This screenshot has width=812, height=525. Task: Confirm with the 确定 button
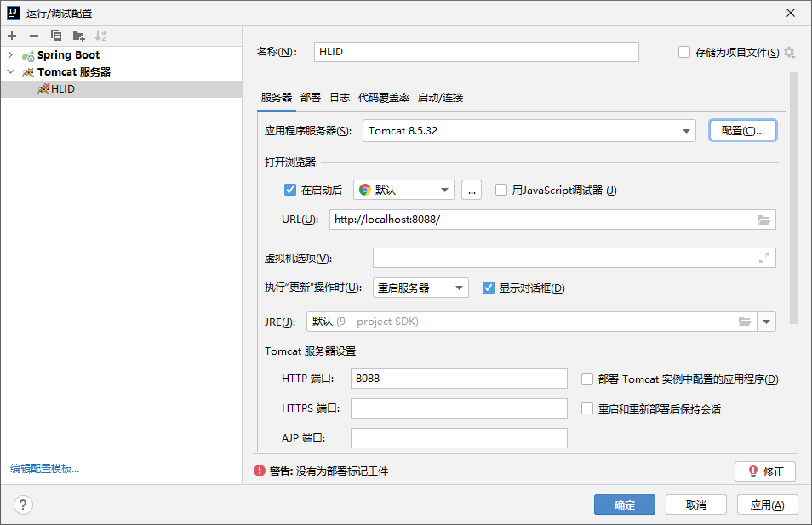coord(625,505)
